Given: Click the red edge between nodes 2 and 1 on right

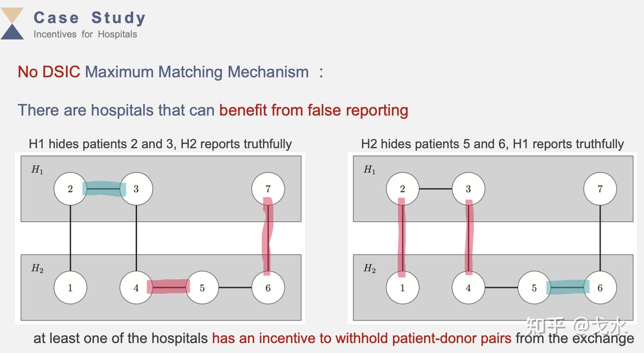Looking at the screenshot, I should tap(402, 237).
